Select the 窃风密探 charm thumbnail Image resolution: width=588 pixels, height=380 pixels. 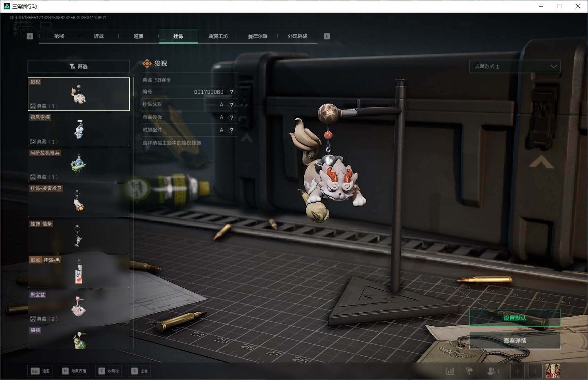78,130
